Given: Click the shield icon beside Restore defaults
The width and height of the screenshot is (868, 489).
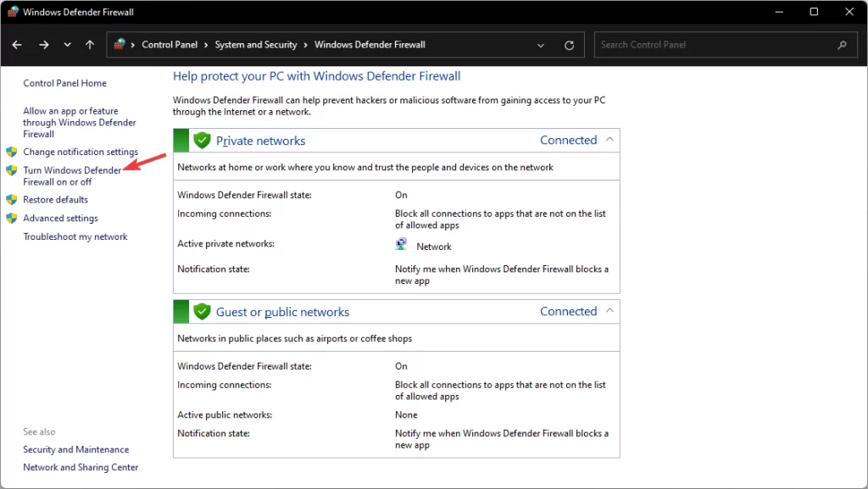Looking at the screenshot, I should point(12,199).
